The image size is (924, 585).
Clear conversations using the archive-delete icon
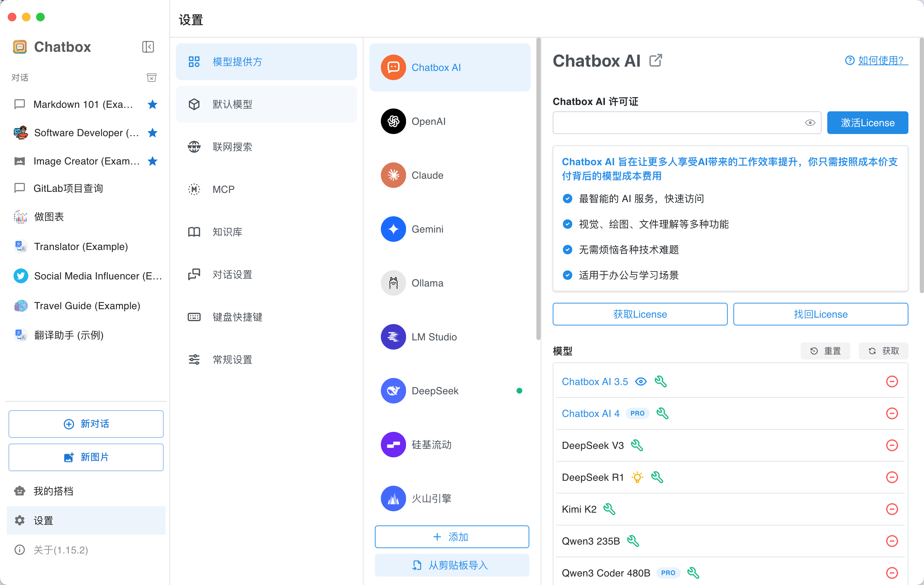(152, 78)
